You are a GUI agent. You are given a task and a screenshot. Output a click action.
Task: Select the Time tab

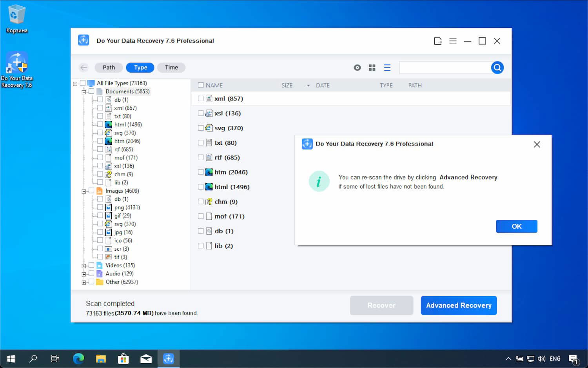click(x=171, y=67)
